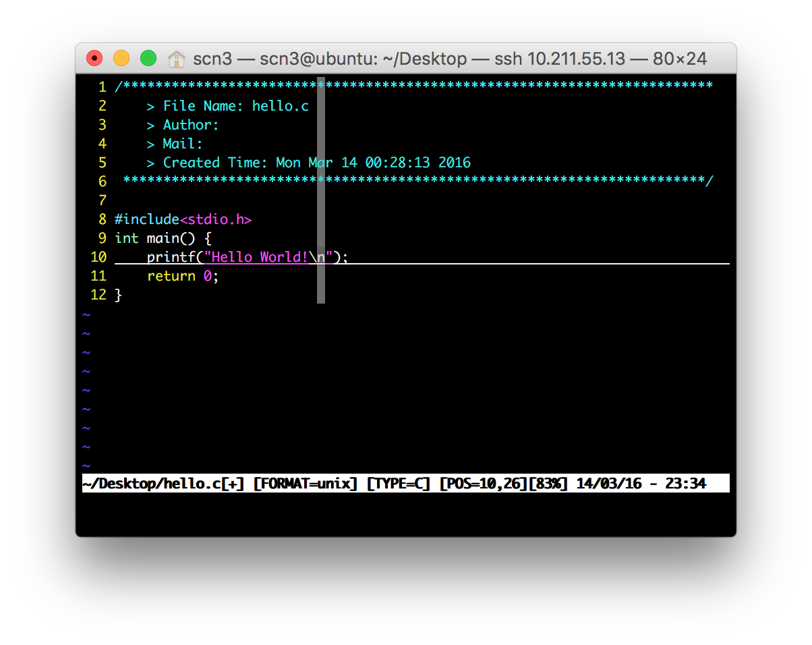Click the 'Created Time: Mon Mar 14' comment
Image resolution: width=812 pixels, height=645 pixels.
309,163
